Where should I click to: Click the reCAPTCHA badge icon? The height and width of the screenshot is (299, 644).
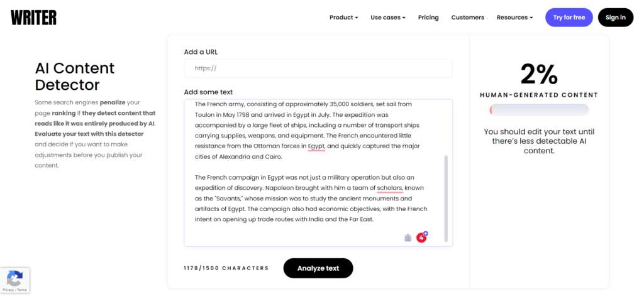pos(14,278)
